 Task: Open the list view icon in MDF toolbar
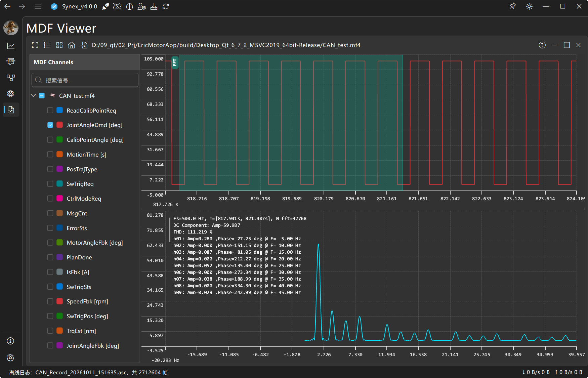[x=47, y=45]
